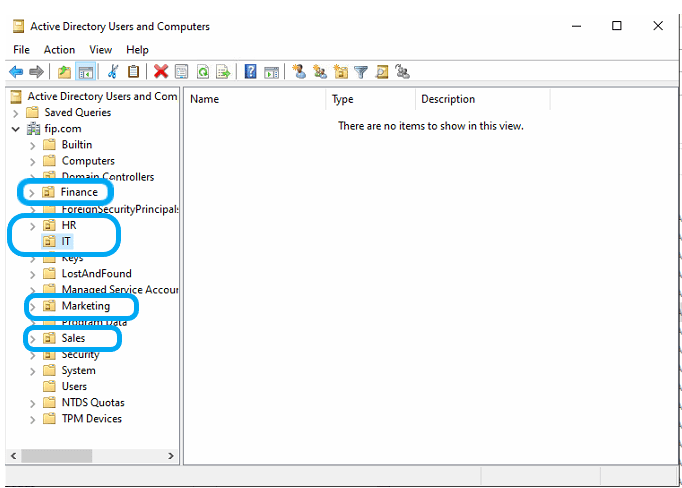Expand the Finance organizational unit
682x488 pixels.
pos(32,193)
